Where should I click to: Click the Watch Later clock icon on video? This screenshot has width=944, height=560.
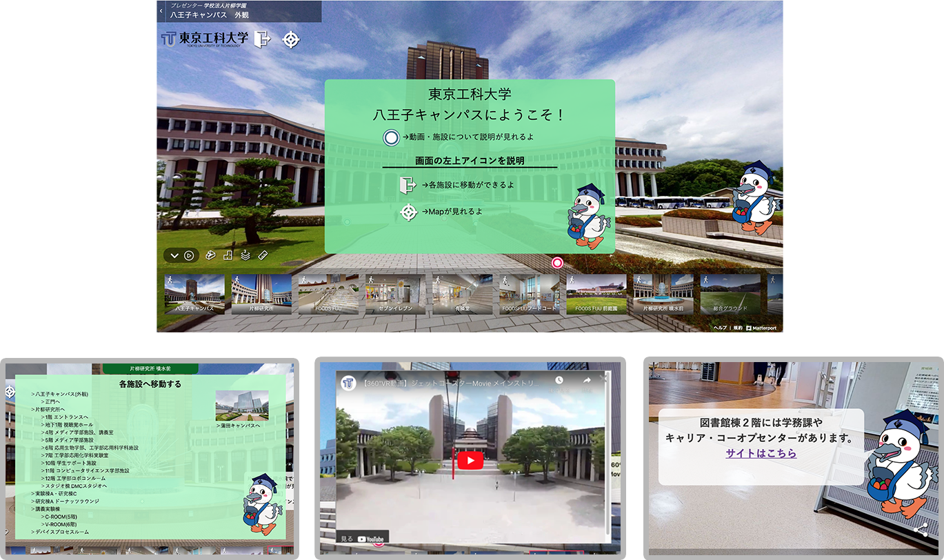click(x=559, y=380)
